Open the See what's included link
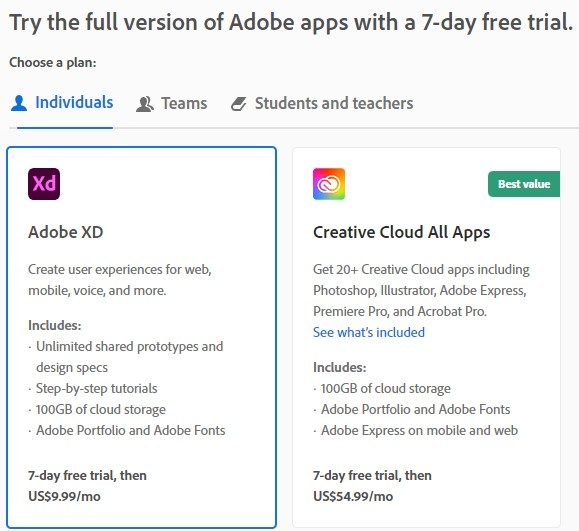Viewport: 579px width, 531px height. [369, 332]
